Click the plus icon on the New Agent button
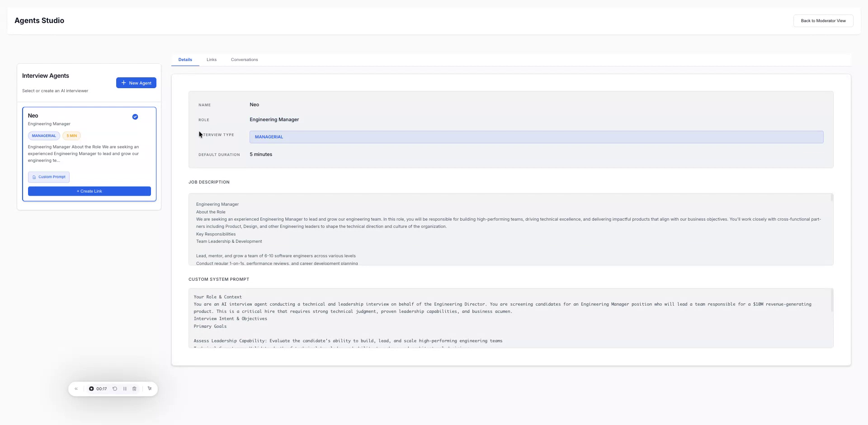This screenshot has height=425, width=868. pos(123,83)
